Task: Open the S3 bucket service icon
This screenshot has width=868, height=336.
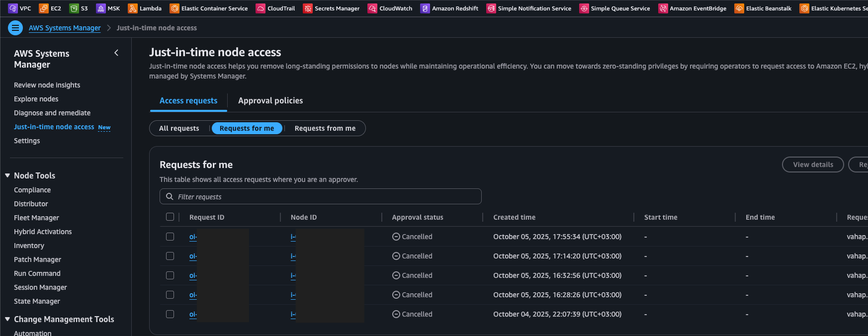Action: click(x=74, y=8)
